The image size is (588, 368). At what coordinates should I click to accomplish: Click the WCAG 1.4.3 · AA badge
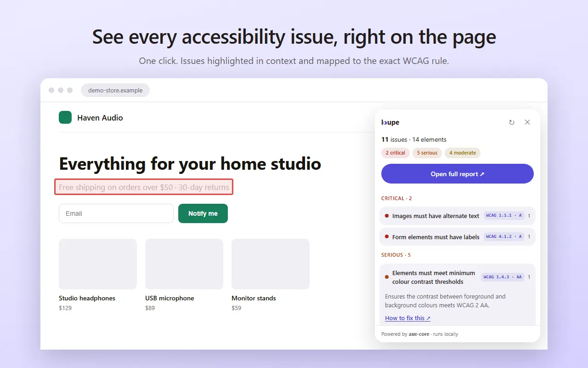(x=503, y=277)
